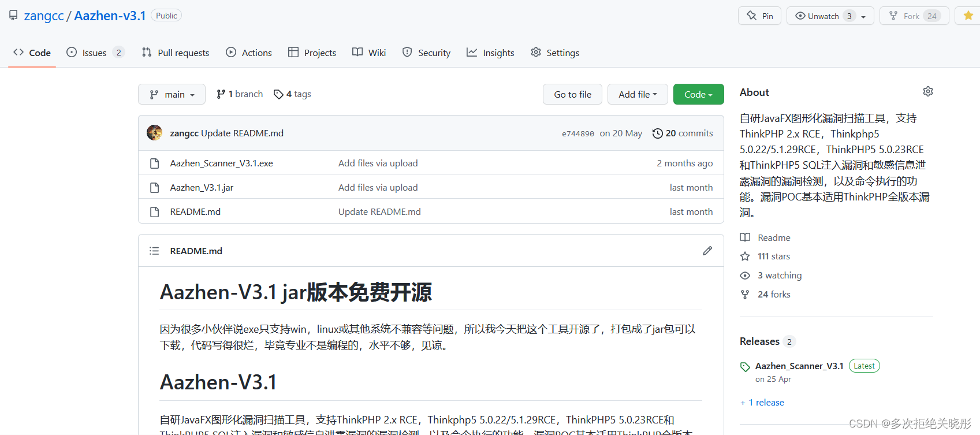Click the clock history icon beside 20 commits

[x=657, y=133]
